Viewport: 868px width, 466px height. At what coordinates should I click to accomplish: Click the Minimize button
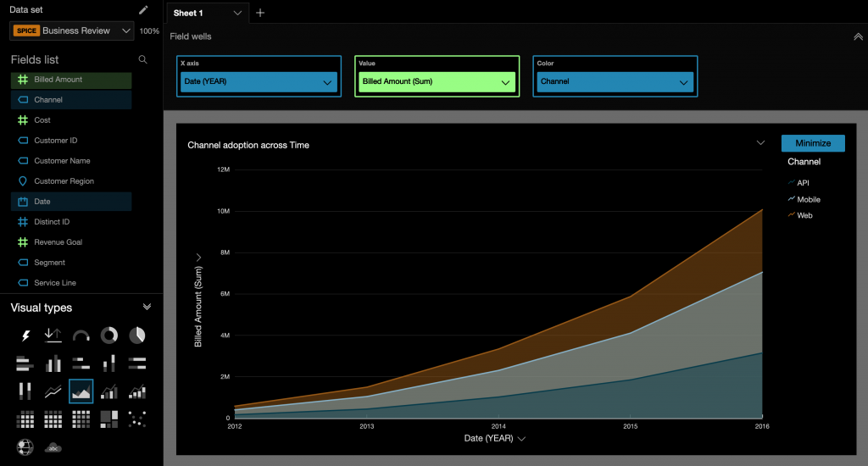[x=813, y=143]
